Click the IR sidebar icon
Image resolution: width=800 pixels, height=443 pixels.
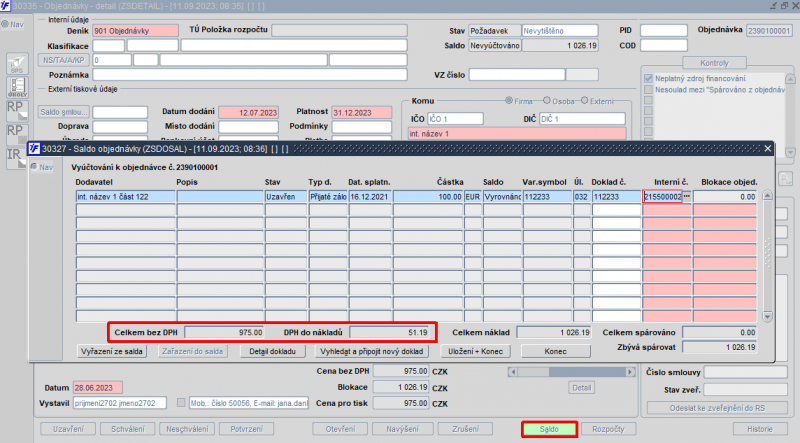click(17, 155)
